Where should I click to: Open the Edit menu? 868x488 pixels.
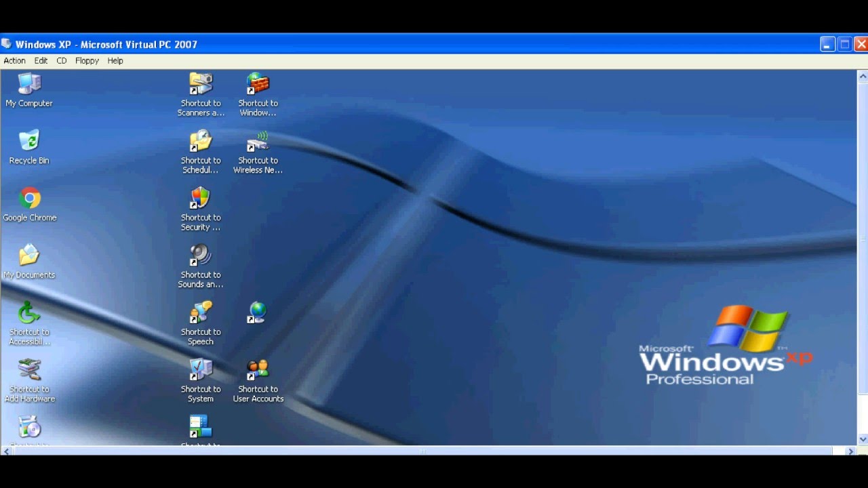pos(41,61)
